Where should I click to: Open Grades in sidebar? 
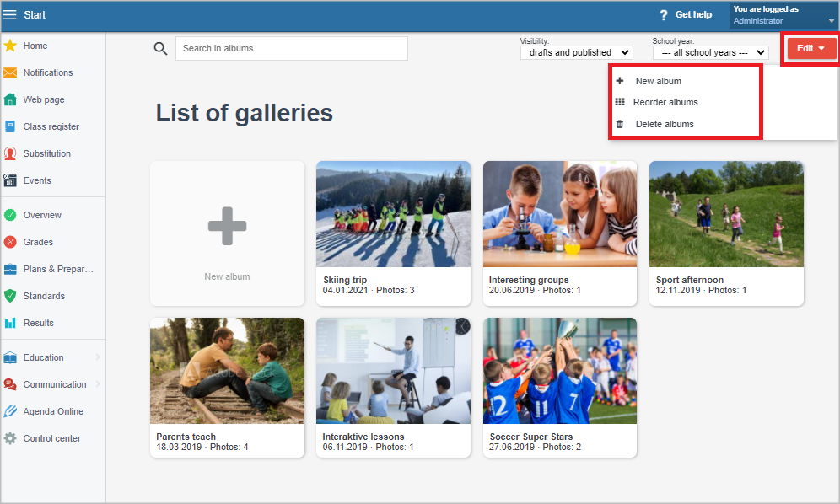click(x=38, y=242)
